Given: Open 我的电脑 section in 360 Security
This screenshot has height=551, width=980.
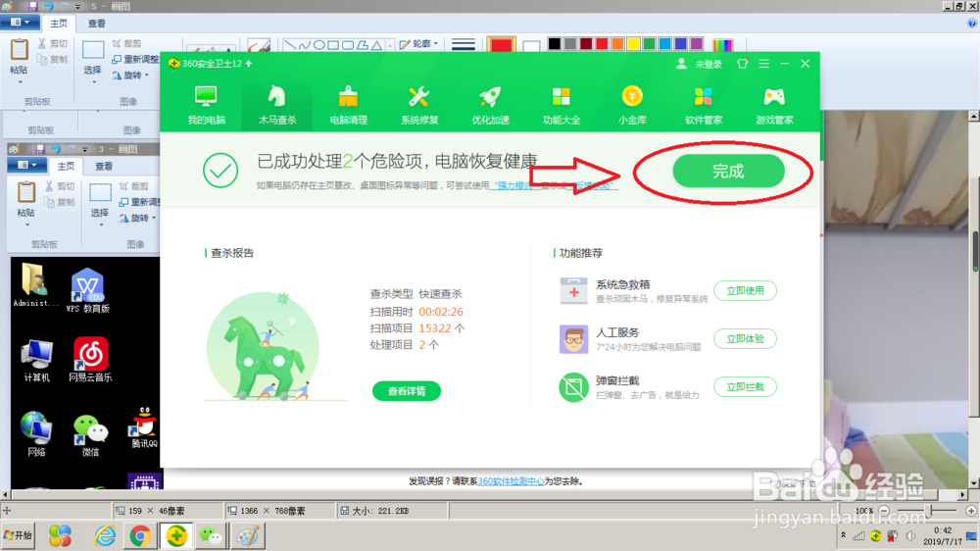Looking at the screenshot, I should pyautogui.click(x=206, y=105).
